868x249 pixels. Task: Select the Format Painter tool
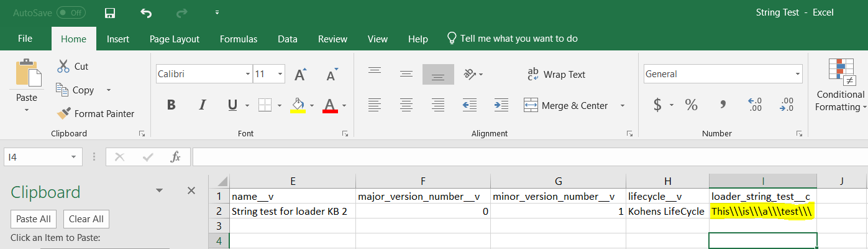pyautogui.click(x=96, y=113)
